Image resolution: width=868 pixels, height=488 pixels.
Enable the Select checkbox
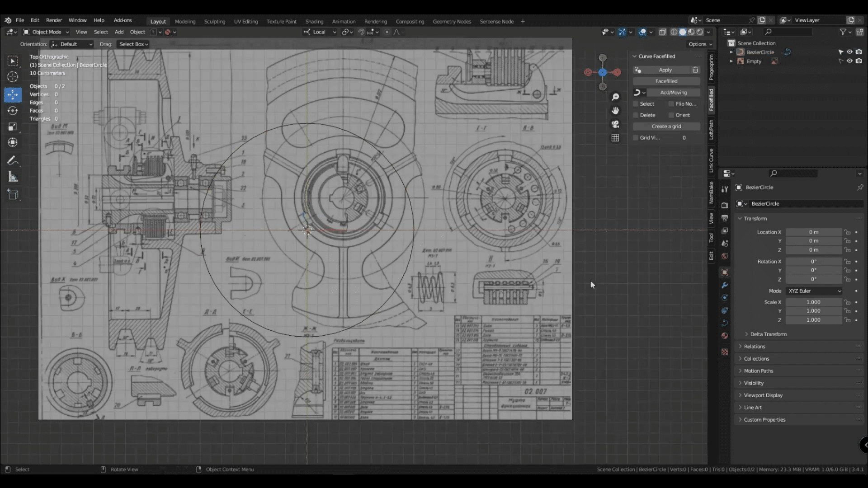coord(636,104)
